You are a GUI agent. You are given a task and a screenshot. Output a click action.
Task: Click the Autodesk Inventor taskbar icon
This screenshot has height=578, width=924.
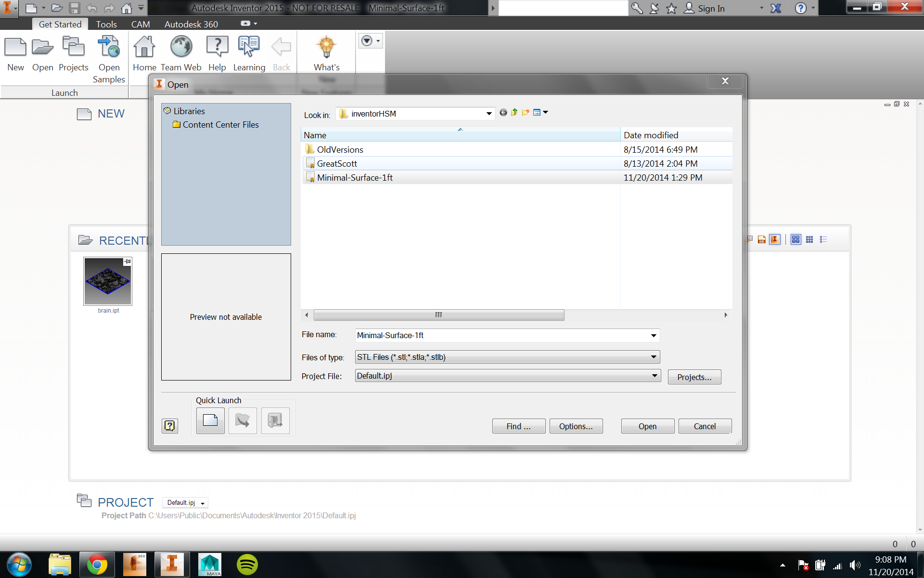point(172,565)
